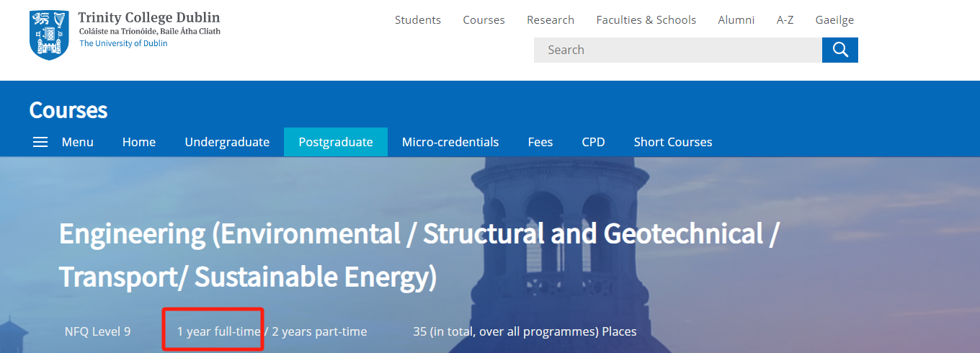The image size is (980, 353).
Task: Click the Trinity College Dublin name text
Action: point(149,18)
